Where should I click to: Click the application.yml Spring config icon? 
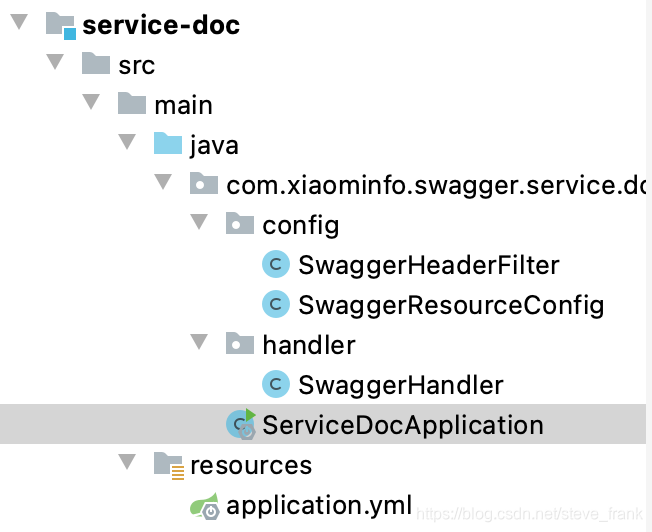pyautogui.click(x=205, y=506)
